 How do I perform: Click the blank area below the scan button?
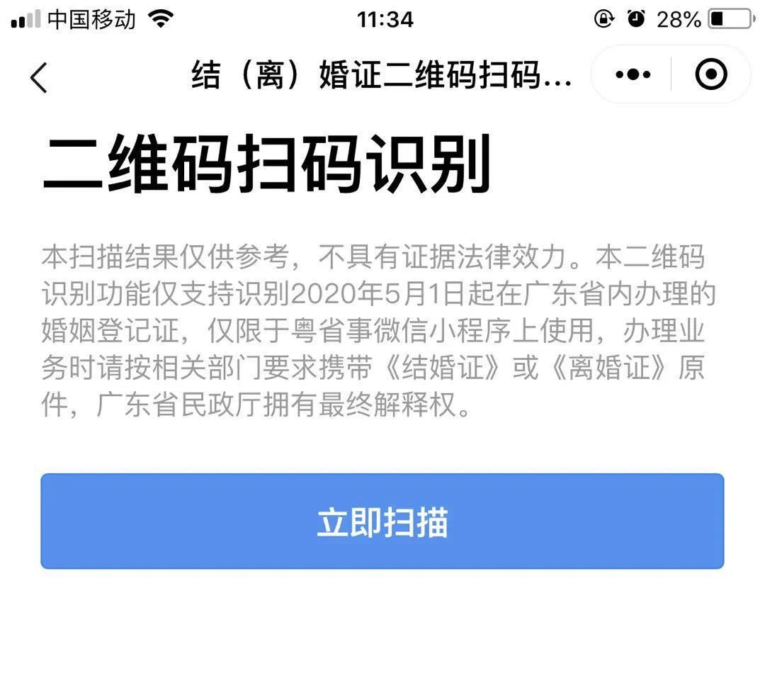click(382, 635)
